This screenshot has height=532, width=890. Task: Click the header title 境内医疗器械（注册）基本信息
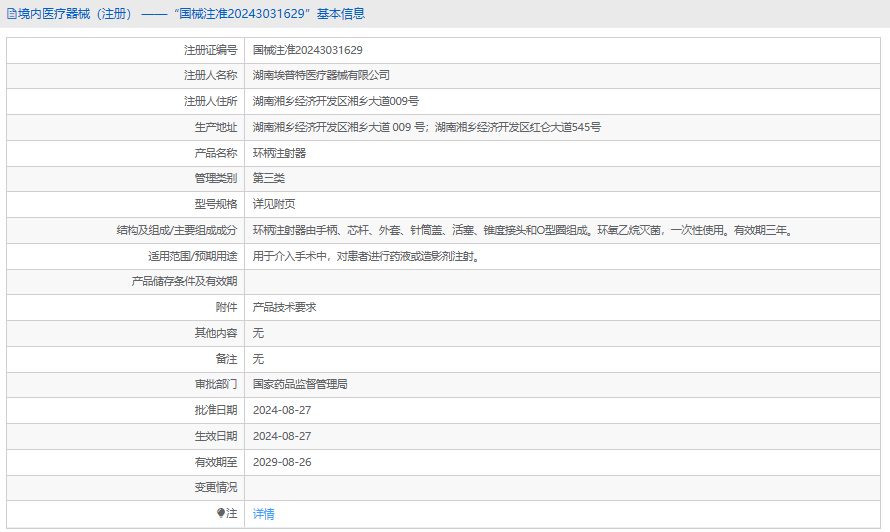click(x=191, y=14)
